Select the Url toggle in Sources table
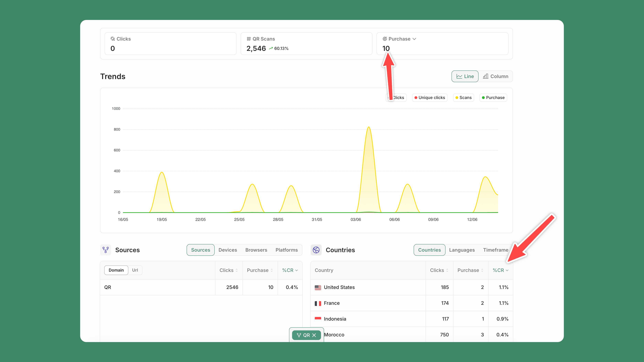The width and height of the screenshot is (644, 362). click(135, 270)
